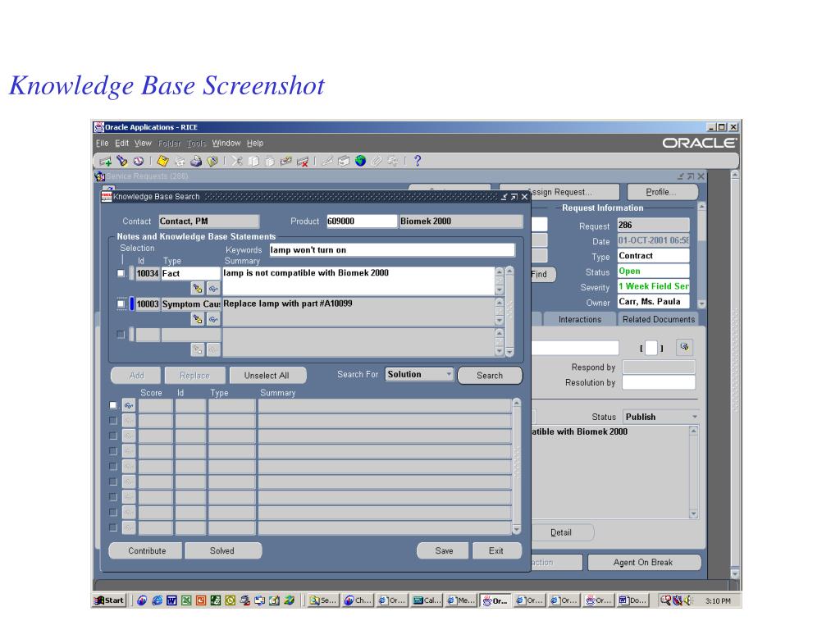Click the flashlight icon under statement 10034
The image size is (840, 630).
point(198,289)
